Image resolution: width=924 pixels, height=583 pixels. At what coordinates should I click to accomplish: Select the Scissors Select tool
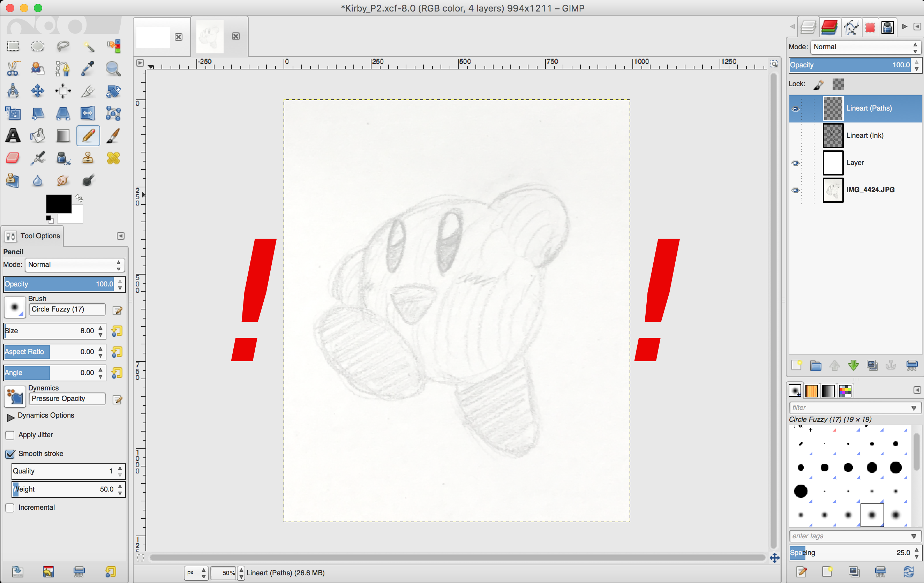click(13, 69)
